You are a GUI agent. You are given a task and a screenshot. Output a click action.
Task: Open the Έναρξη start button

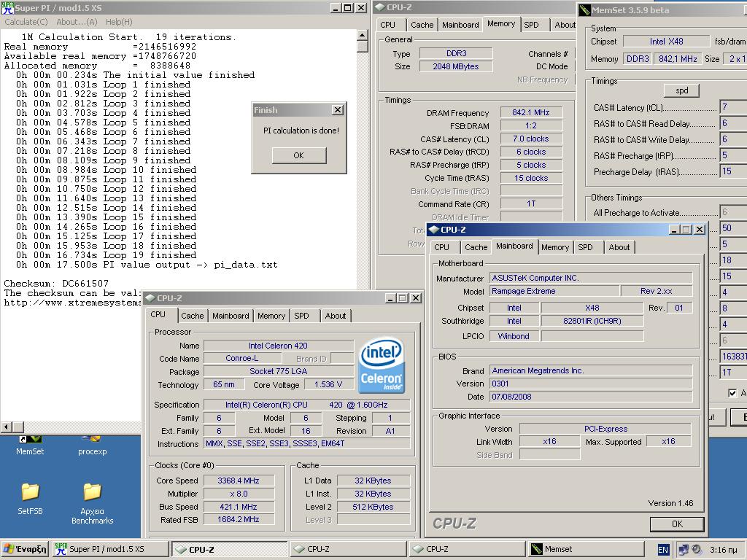pyautogui.click(x=25, y=549)
